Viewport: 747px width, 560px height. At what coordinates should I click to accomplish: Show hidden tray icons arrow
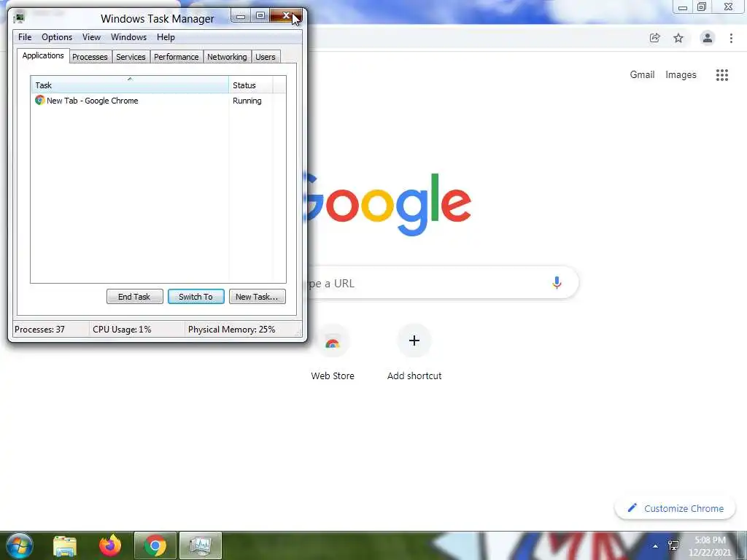656,546
